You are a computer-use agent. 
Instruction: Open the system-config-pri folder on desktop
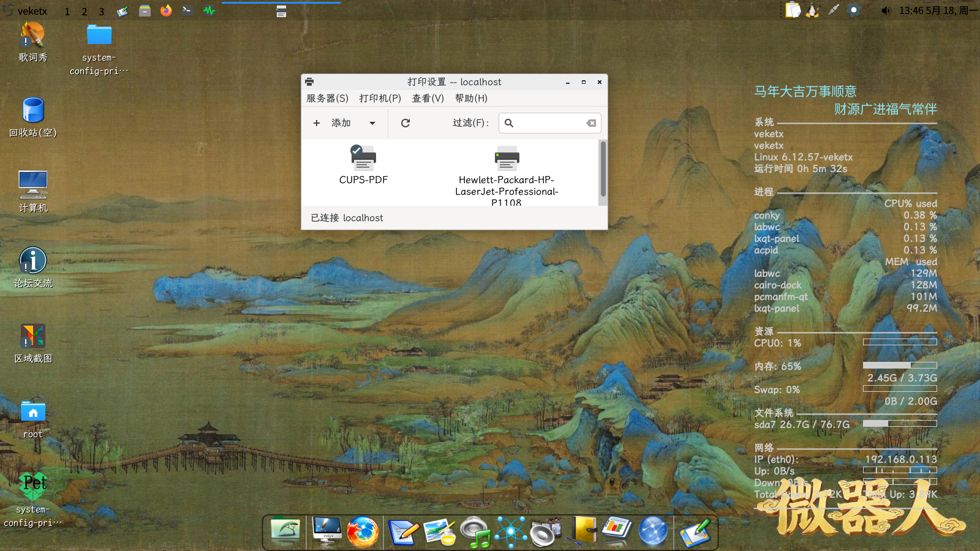coord(99,49)
